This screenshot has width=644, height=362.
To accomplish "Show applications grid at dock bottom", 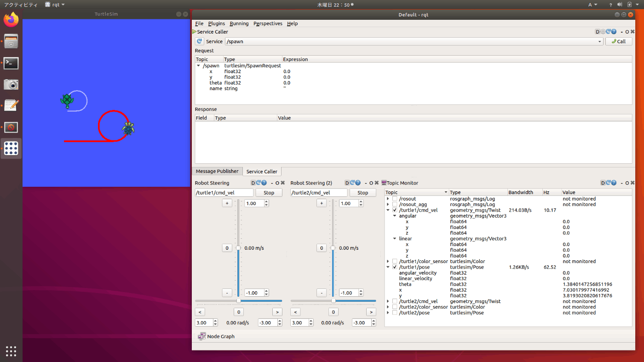I will [11, 351].
